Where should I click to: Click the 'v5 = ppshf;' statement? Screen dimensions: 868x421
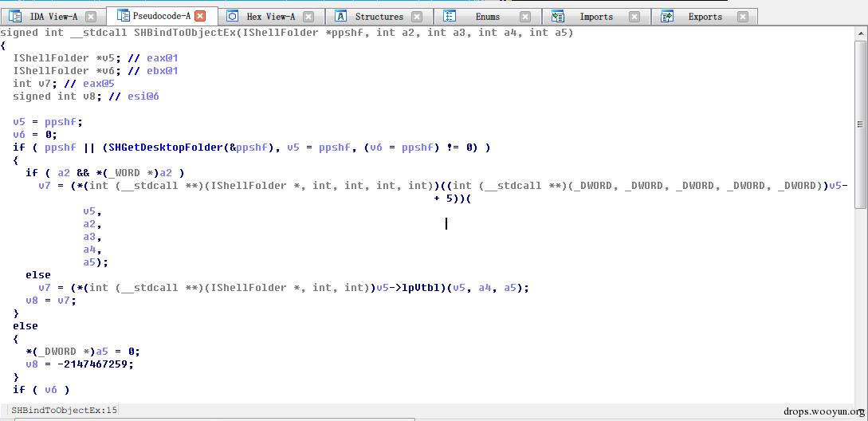[48, 122]
